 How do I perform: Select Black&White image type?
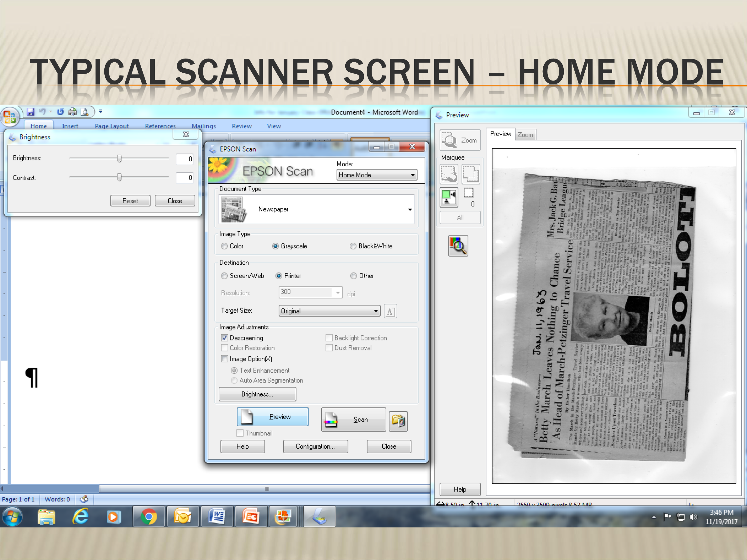353,246
